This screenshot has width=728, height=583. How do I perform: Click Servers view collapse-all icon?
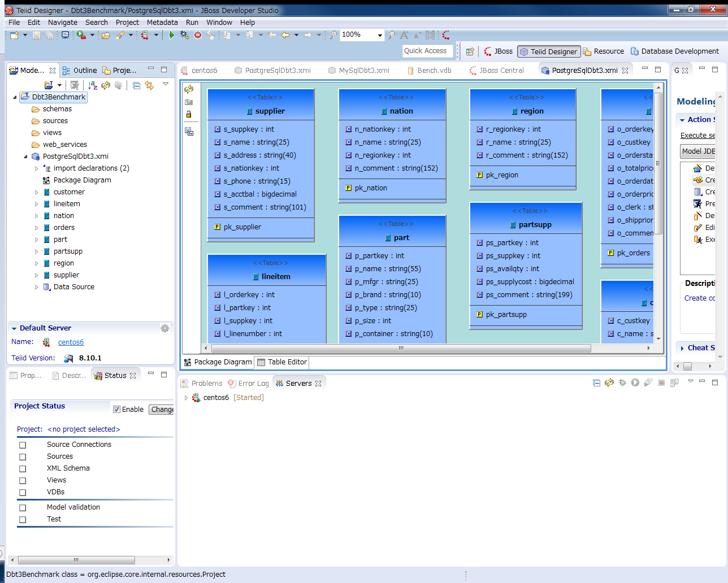596,383
